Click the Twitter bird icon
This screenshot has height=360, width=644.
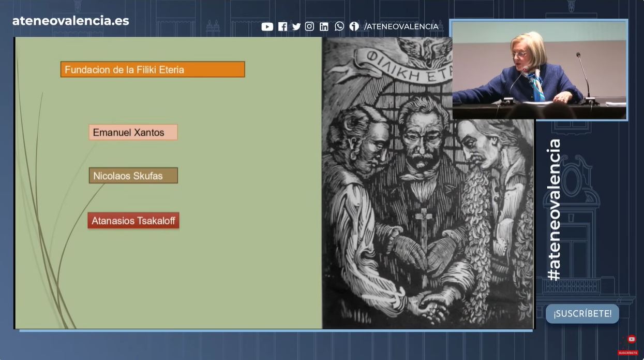tap(296, 26)
